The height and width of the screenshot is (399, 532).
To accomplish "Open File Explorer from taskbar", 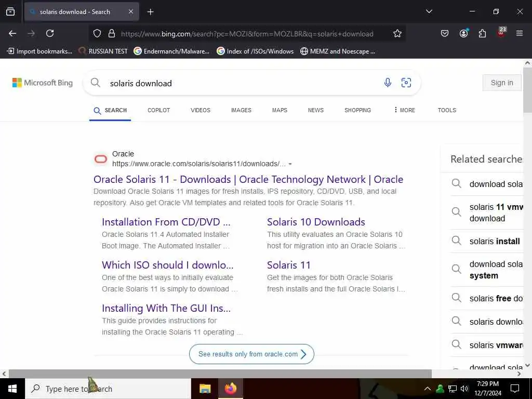I will point(205,389).
